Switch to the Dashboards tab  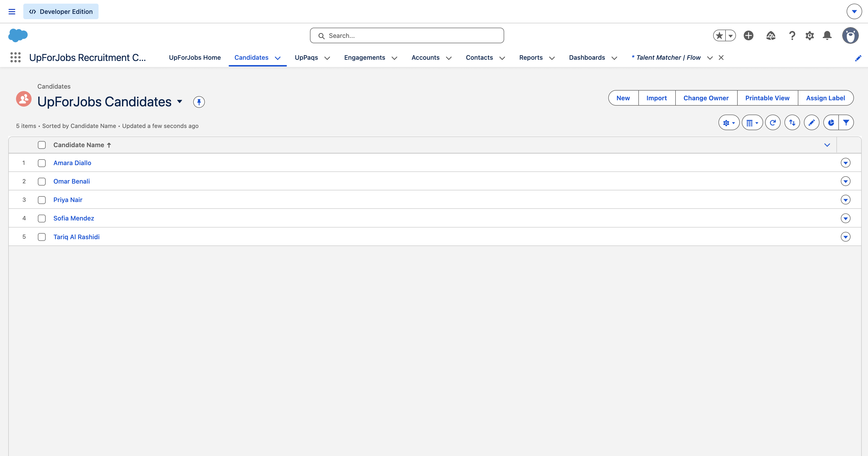(x=587, y=58)
